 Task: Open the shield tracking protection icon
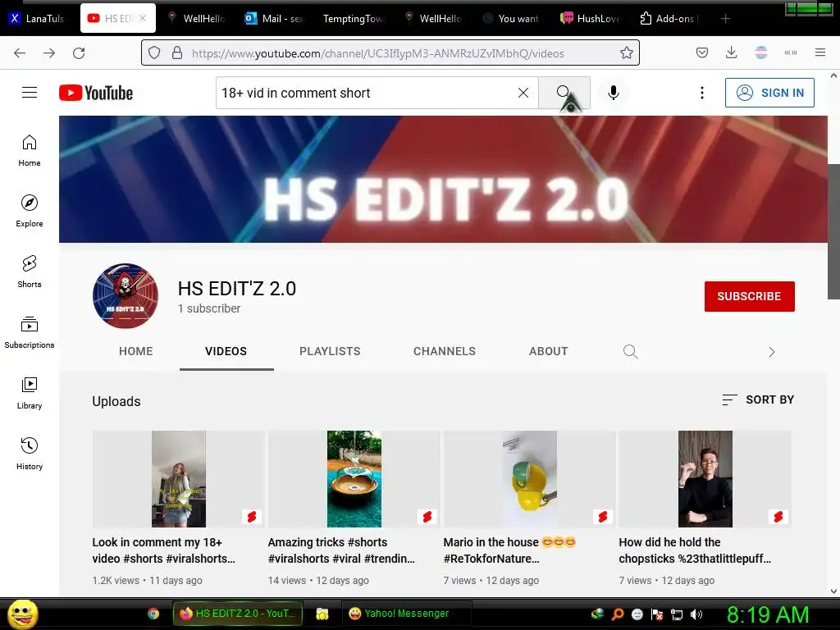[154, 52]
